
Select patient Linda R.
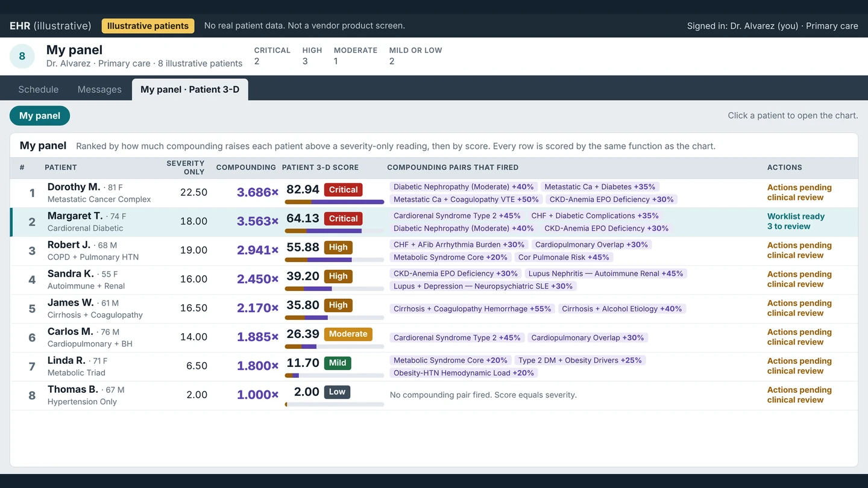434,366
